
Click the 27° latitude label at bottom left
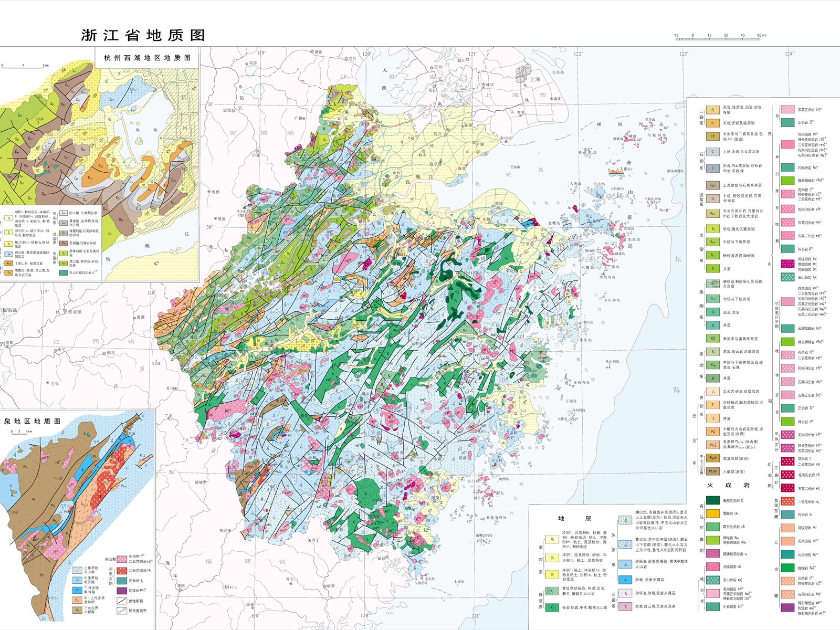click(169, 596)
